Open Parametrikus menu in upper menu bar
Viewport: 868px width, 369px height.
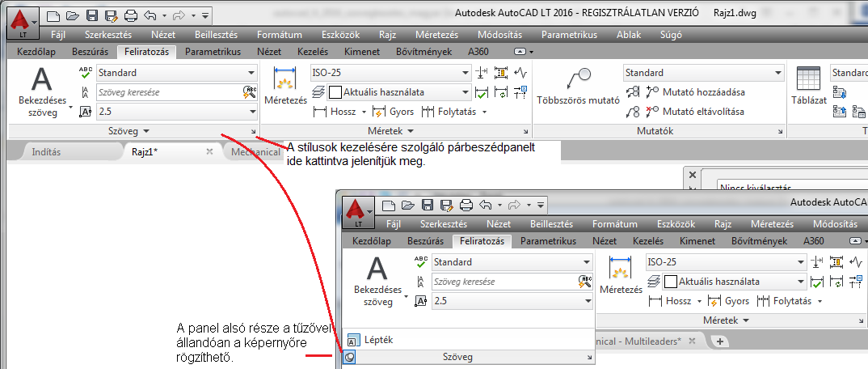point(569,34)
